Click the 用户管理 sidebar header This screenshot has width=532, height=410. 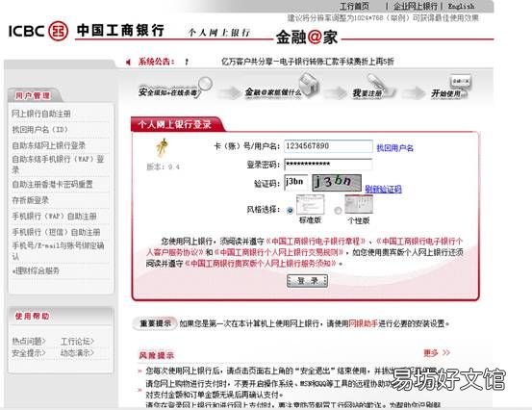tap(33, 96)
